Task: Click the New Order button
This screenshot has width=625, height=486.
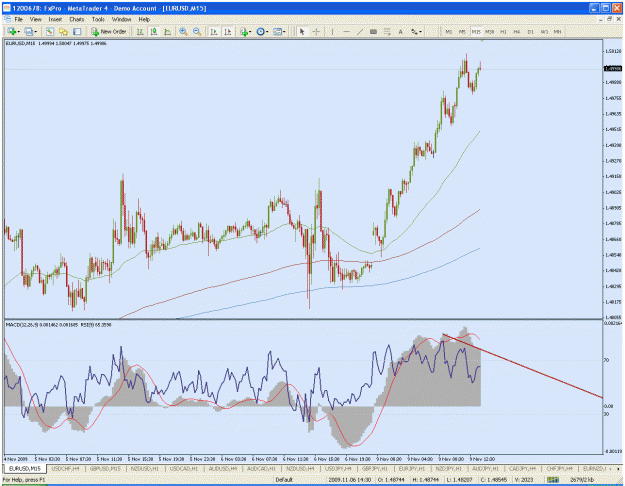Action: (108, 31)
